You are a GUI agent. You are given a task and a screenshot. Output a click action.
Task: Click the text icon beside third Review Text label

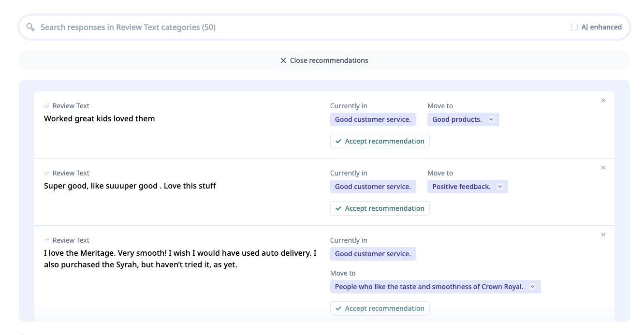tap(47, 240)
